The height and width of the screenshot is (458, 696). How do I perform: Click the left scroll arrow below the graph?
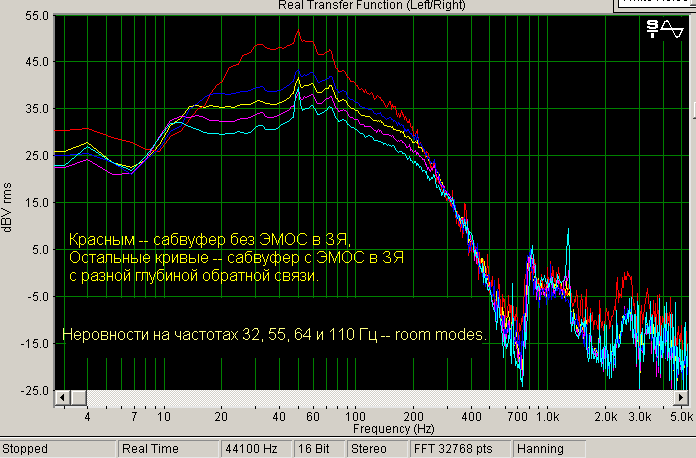[x=63, y=398]
